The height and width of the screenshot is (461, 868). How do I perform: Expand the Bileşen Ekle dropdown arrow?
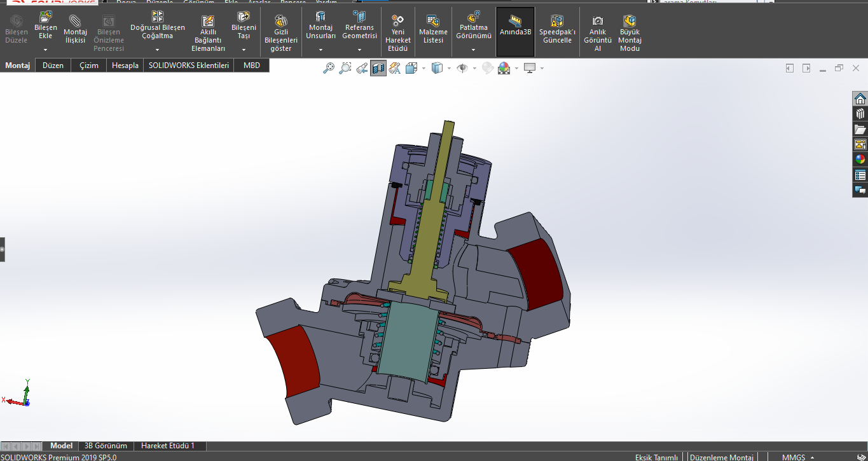click(45, 50)
